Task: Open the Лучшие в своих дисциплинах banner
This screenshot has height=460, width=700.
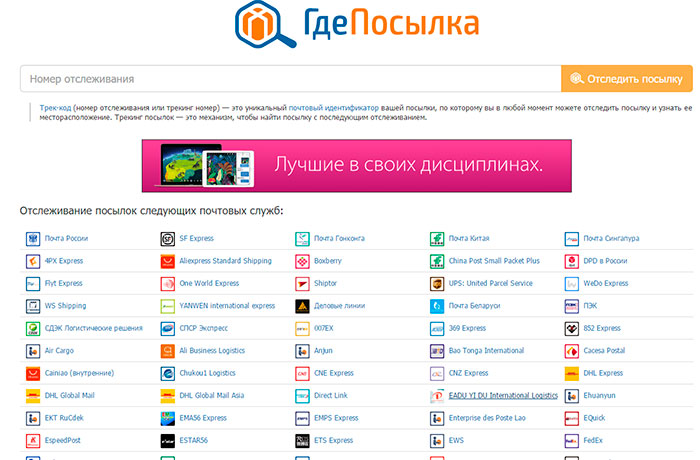Action: [x=357, y=165]
